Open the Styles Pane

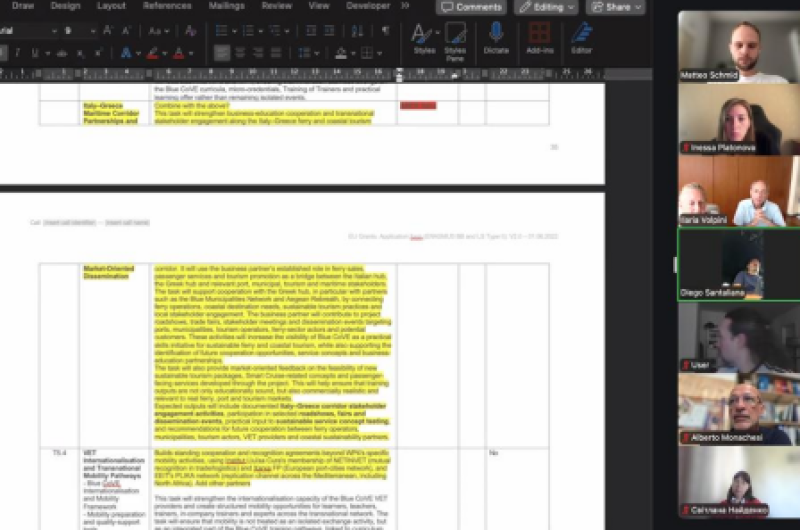(x=455, y=42)
